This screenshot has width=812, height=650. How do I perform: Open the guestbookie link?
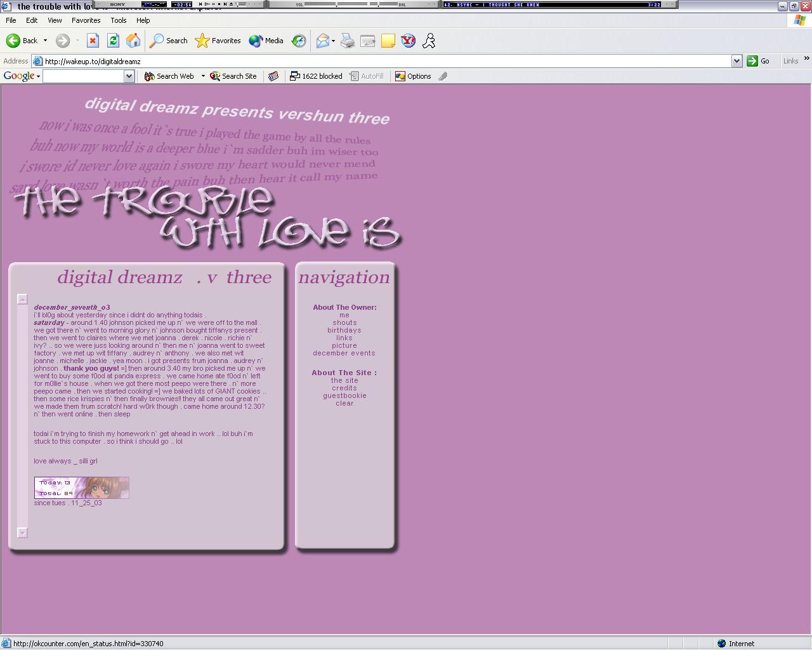click(344, 395)
